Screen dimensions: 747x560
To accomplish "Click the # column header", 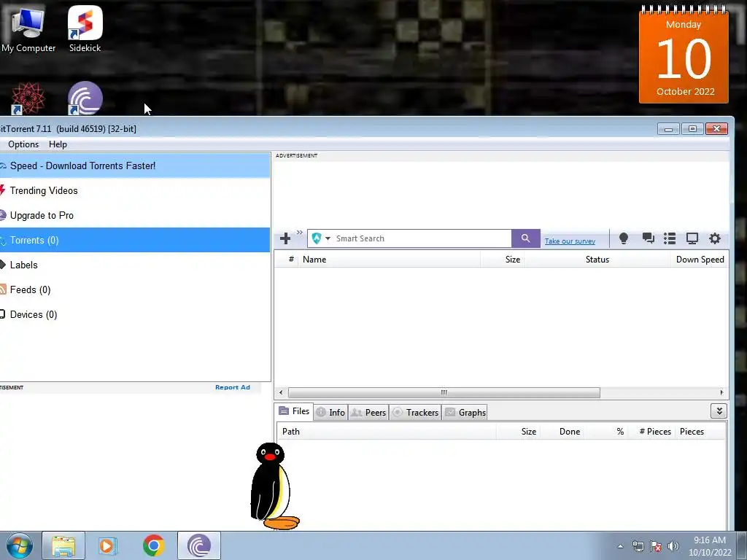I will point(287,260).
